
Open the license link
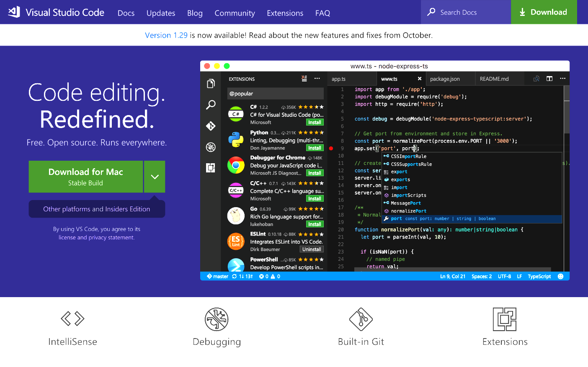pyautogui.click(x=67, y=237)
